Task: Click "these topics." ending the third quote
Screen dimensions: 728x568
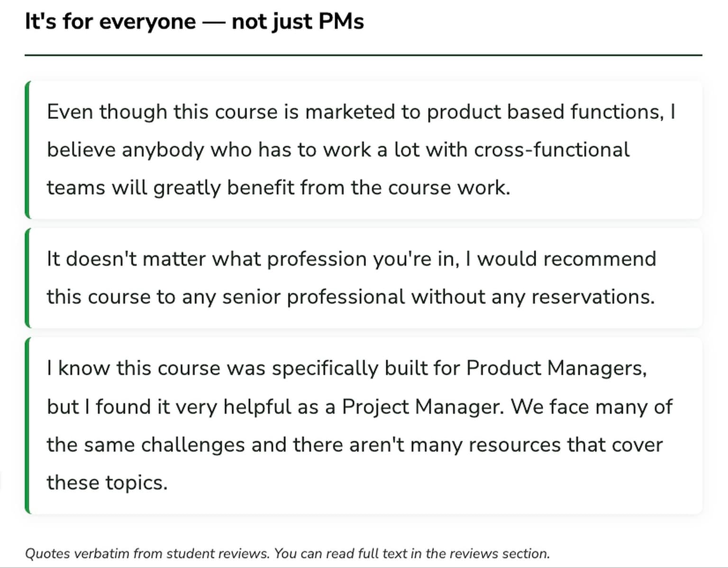Action: 107,483
